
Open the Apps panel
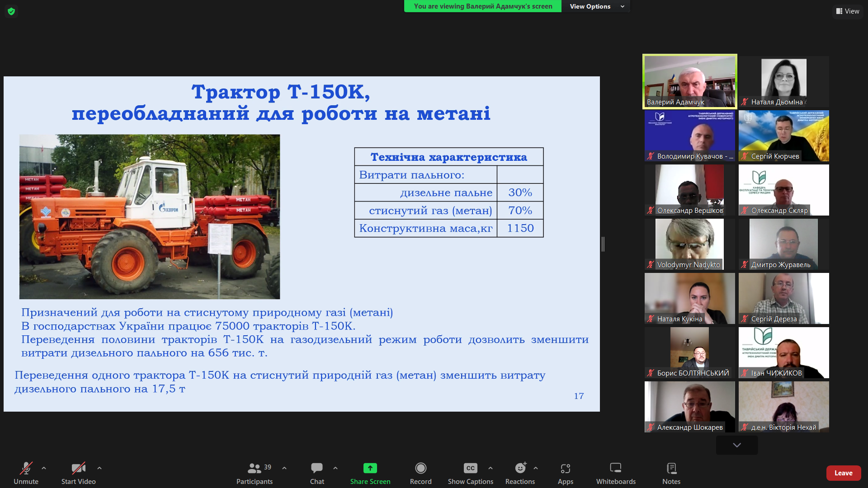565,473
